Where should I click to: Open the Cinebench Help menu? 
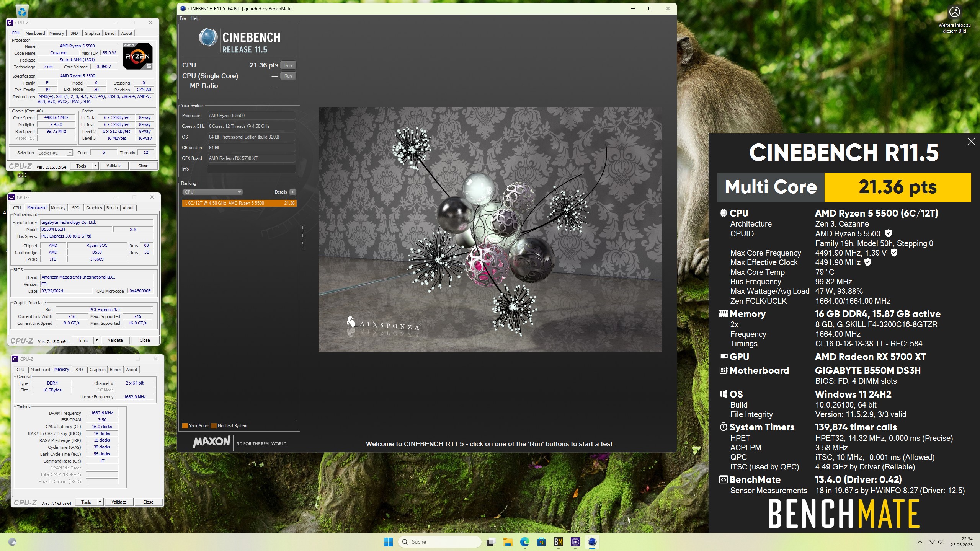(195, 18)
